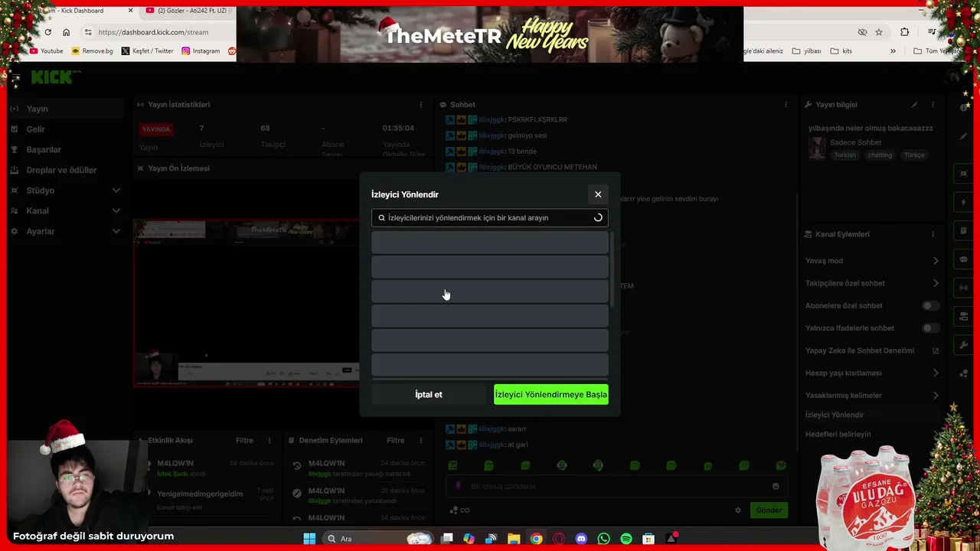Image resolution: width=980 pixels, height=551 pixels.
Task: Open Kanal Eylemleri panel three-dot menu
Action: tap(933, 234)
